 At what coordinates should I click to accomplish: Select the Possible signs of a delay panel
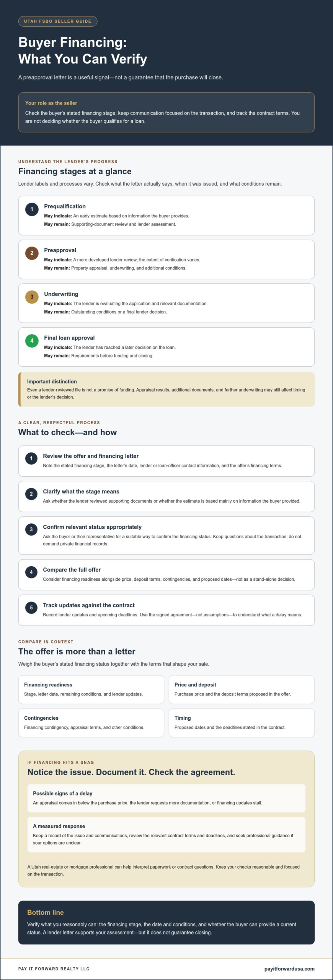[x=166, y=798]
